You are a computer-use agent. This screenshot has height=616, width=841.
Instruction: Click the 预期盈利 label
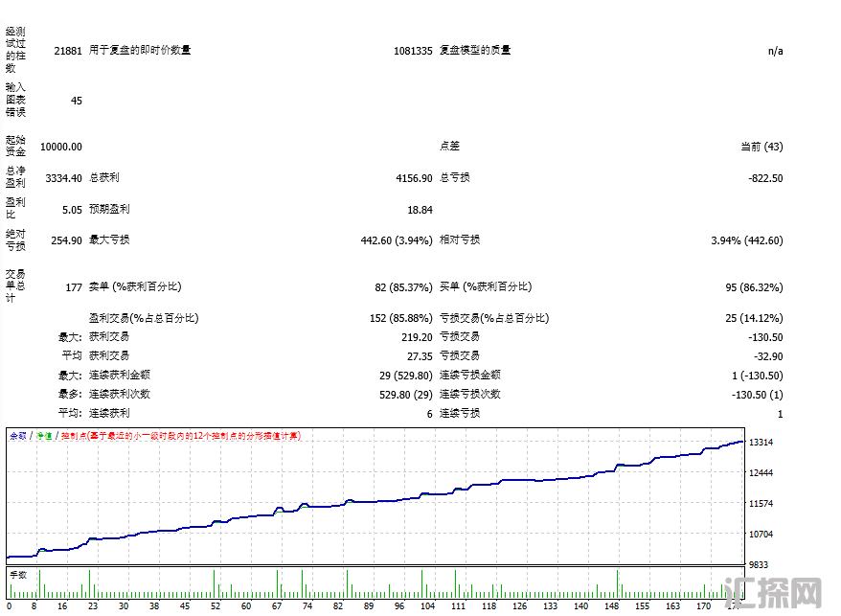pos(109,209)
